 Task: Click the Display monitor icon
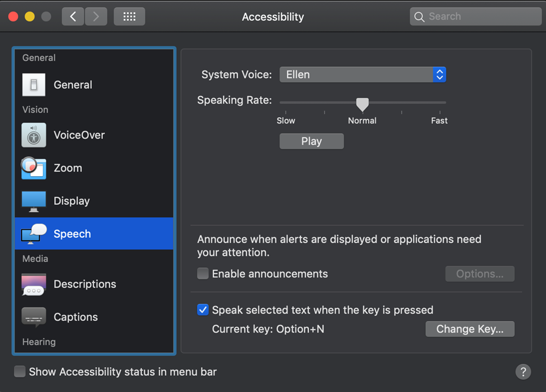pyautogui.click(x=34, y=201)
